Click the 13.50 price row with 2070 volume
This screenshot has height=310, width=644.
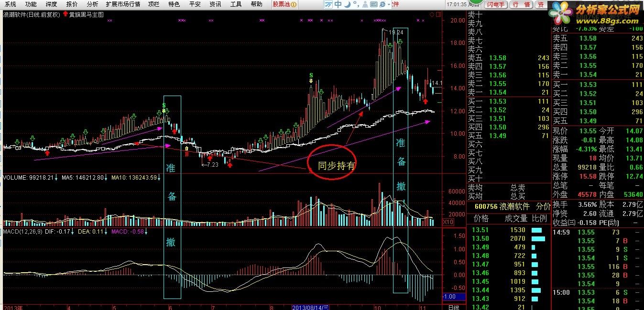click(x=509, y=238)
